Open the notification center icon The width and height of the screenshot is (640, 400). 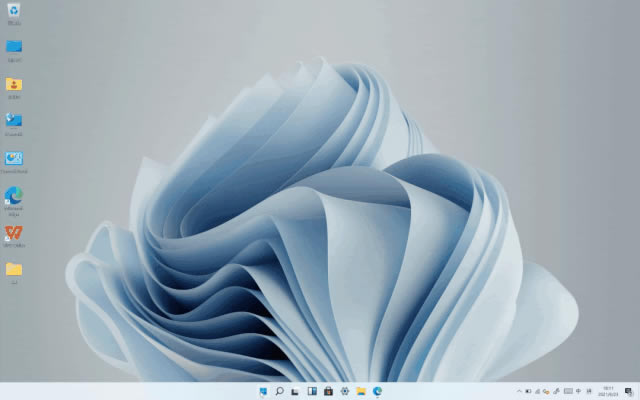point(629,392)
